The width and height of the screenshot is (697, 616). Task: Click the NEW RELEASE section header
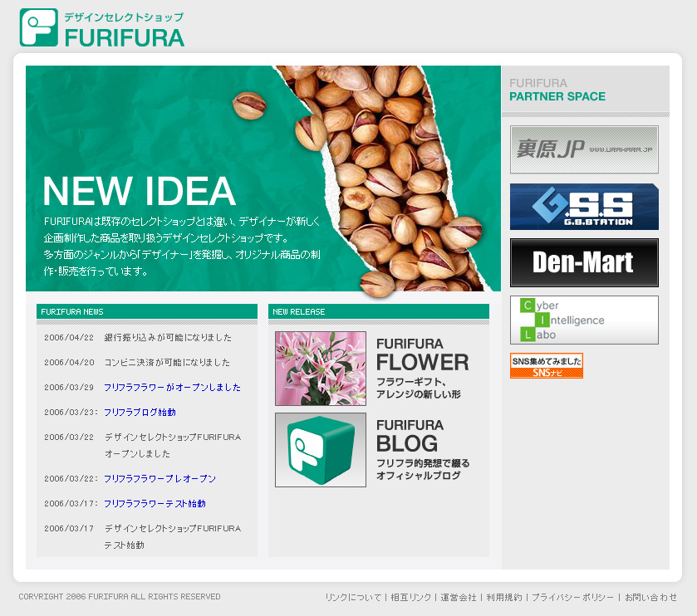pos(379,312)
